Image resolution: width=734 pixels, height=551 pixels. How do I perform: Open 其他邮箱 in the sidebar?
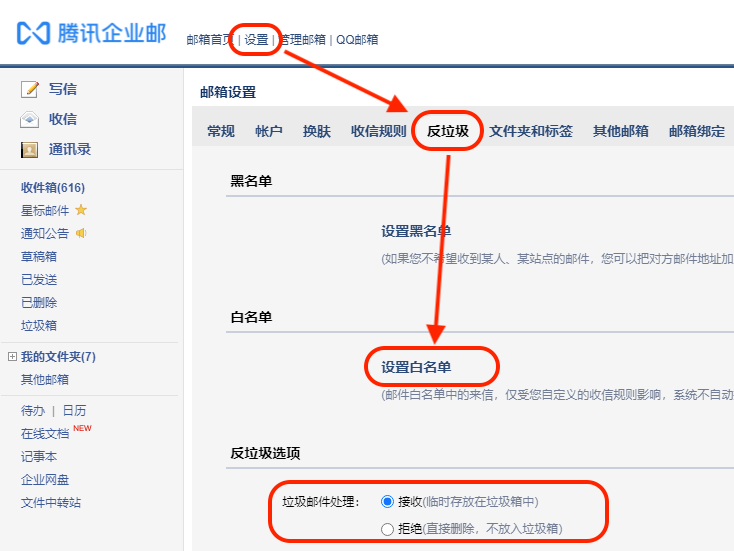click(x=45, y=380)
